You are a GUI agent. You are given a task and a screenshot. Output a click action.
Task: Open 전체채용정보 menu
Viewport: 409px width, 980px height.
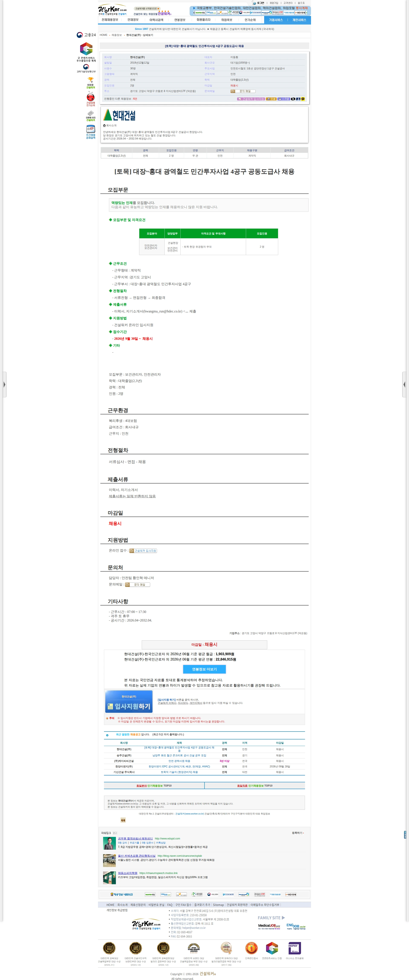pyautogui.click(x=110, y=20)
